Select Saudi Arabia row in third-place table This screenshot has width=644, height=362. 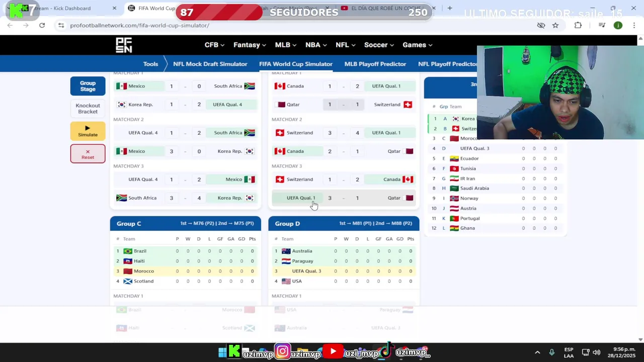pyautogui.click(x=496, y=188)
